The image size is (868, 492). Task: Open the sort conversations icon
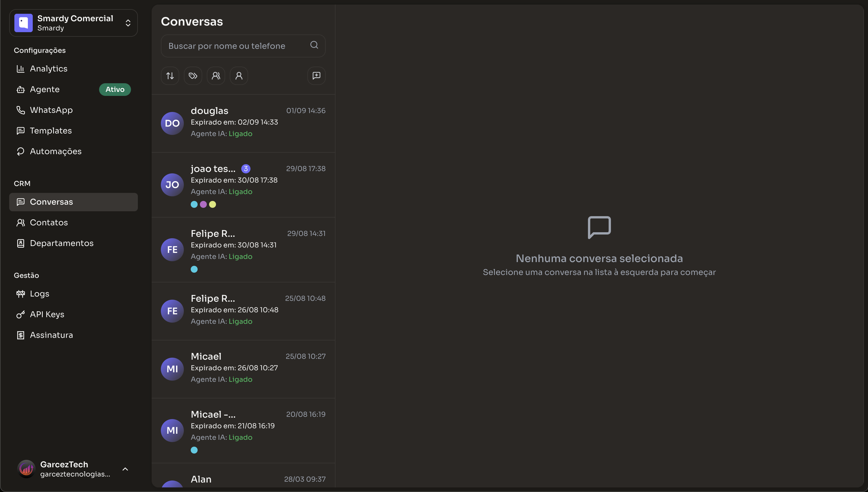pos(170,75)
